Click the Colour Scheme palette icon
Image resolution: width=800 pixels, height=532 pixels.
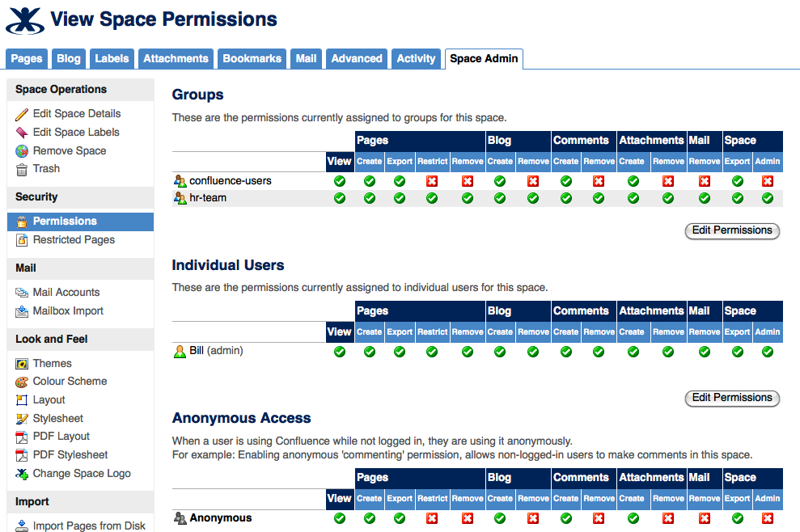point(22,382)
